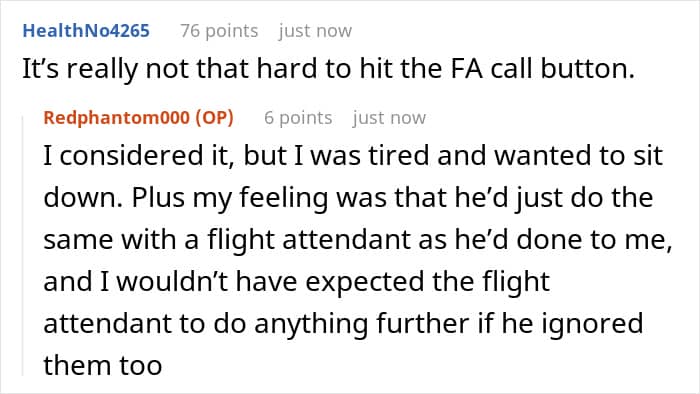Click the line starting 'and I wouldn't have'
Viewport: 700px width, 394px height.
coord(296,282)
